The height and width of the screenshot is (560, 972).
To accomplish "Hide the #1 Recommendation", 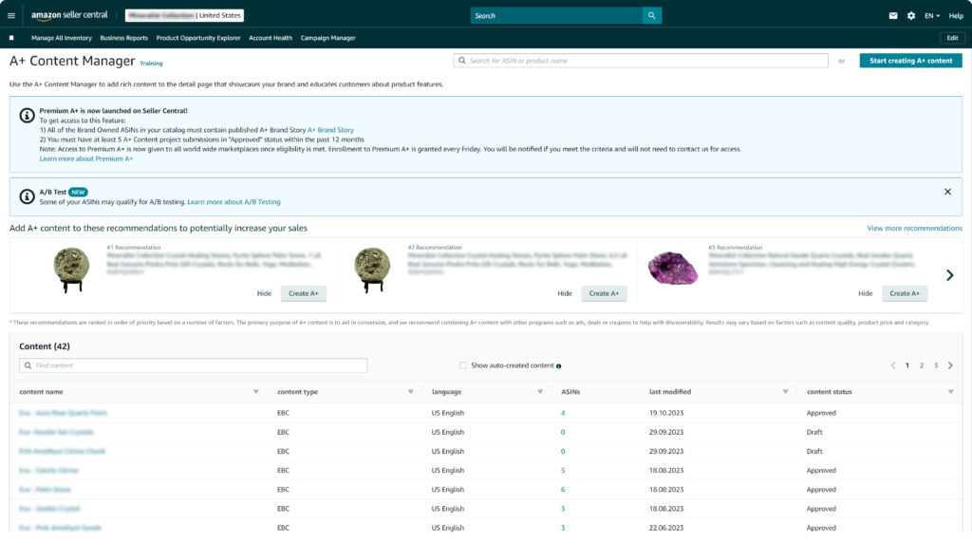I will point(264,293).
